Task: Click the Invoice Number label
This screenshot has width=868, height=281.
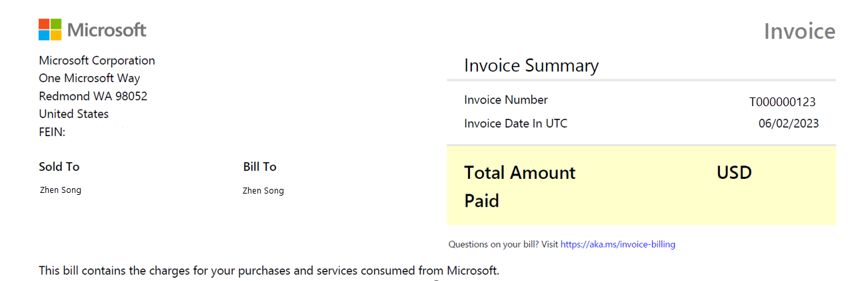Action: tap(506, 100)
